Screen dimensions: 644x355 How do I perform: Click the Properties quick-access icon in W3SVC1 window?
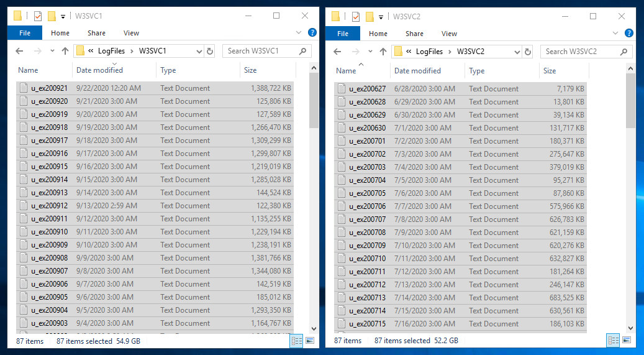[x=38, y=16]
